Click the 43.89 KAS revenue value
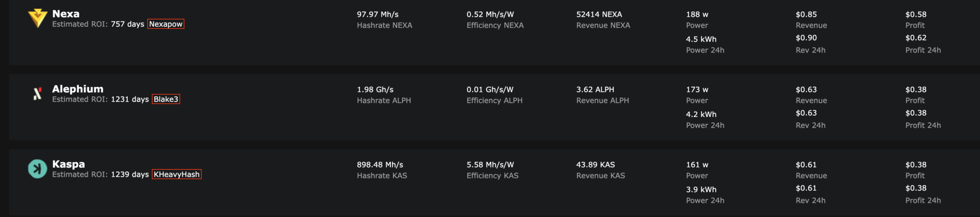The image size is (980, 217). 595,164
